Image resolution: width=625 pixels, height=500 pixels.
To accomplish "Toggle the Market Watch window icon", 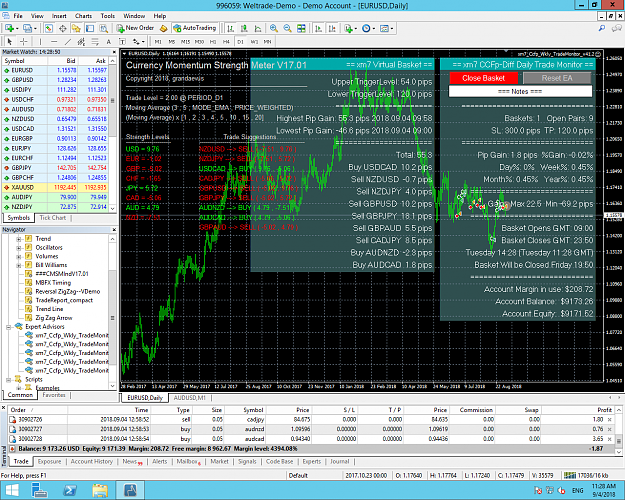I will [49, 28].
